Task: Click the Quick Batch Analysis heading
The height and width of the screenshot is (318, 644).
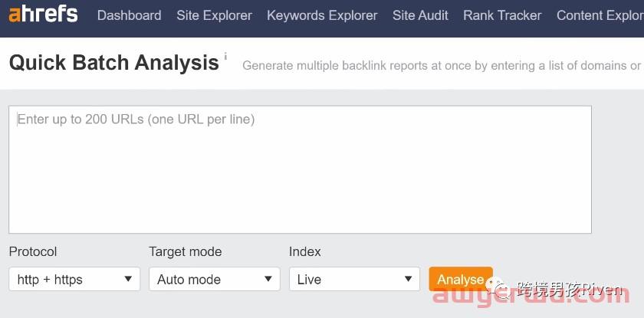Action: pyautogui.click(x=113, y=63)
